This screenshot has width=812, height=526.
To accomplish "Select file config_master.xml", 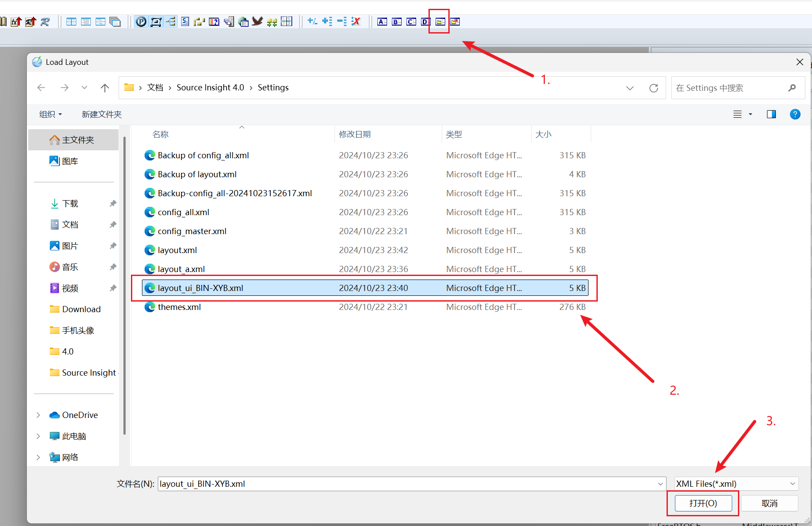I will point(365,231).
